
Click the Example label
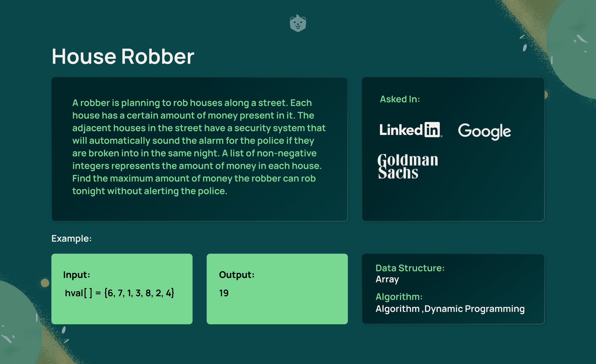tap(72, 238)
